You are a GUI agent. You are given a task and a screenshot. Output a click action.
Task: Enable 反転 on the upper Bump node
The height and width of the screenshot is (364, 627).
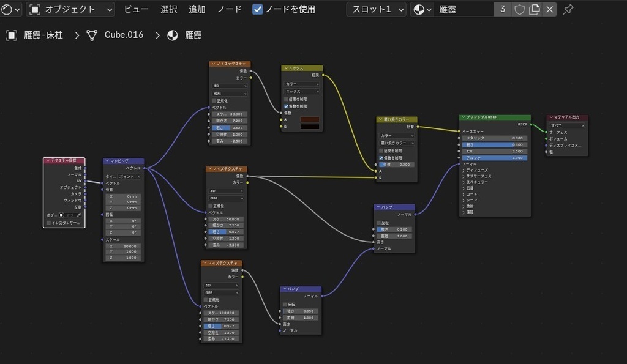378,223
